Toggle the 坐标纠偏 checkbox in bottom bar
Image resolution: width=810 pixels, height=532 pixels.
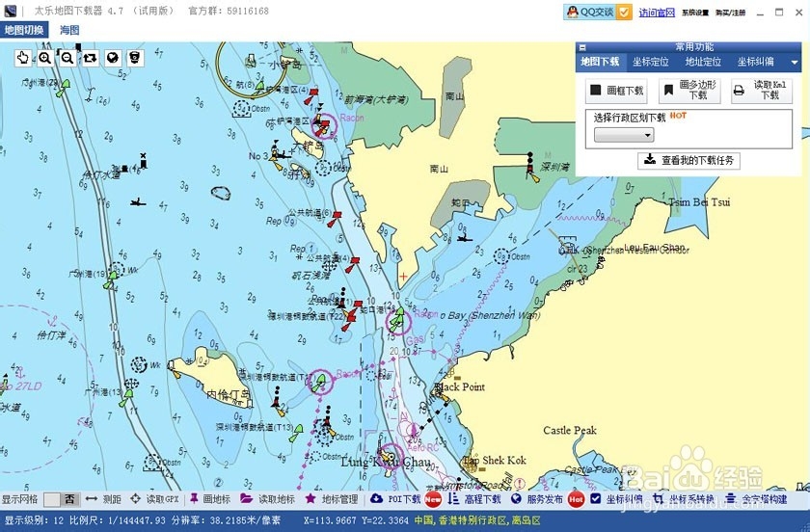[x=595, y=499]
